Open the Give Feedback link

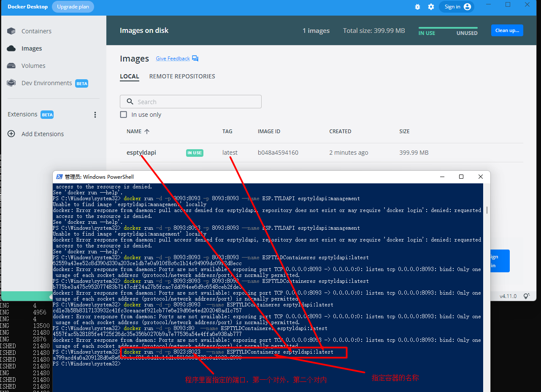(x=173, y=59)
